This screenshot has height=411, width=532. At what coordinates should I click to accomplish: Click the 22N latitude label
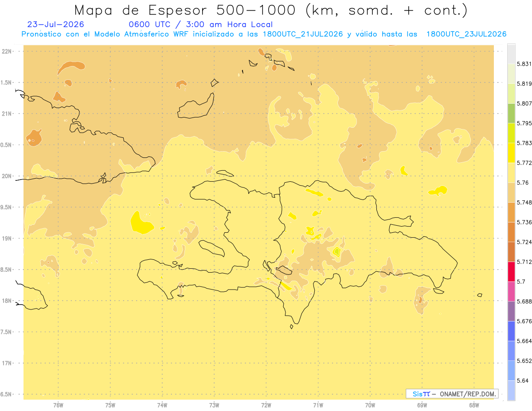(7, 51)
